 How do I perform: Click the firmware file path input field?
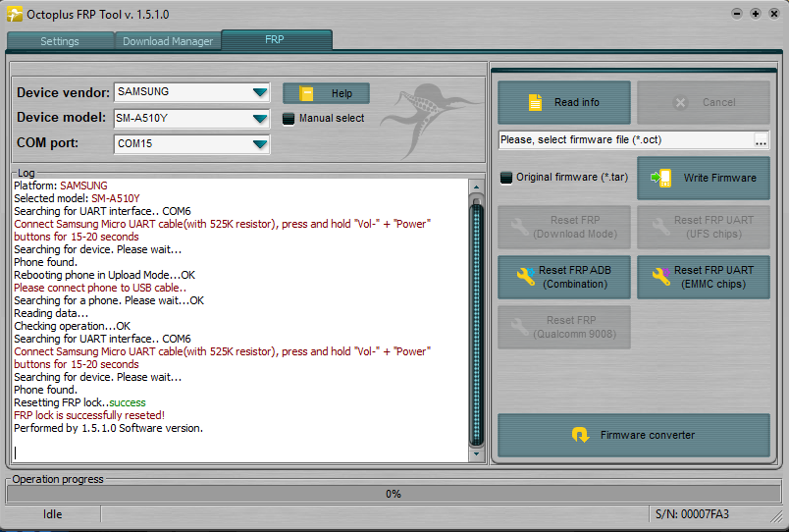pos(626,140)
